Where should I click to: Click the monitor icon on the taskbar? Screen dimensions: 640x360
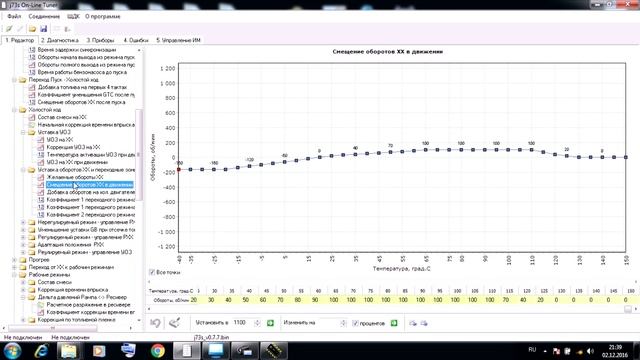click(216, 351)
